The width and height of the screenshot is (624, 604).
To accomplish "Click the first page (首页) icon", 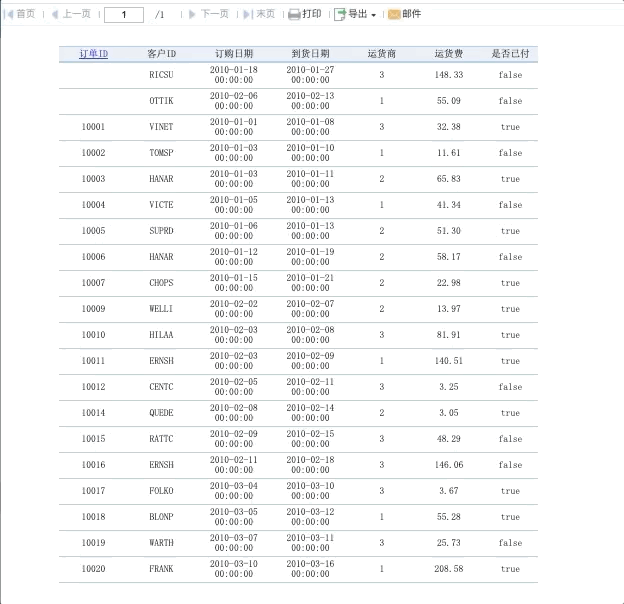I will click(x=8, y=15).
